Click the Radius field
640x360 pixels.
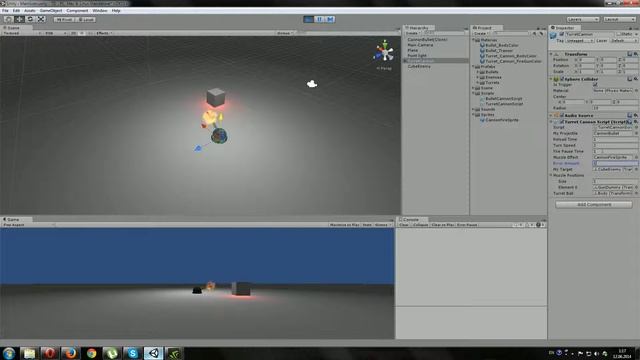click(x=616, y=108)
